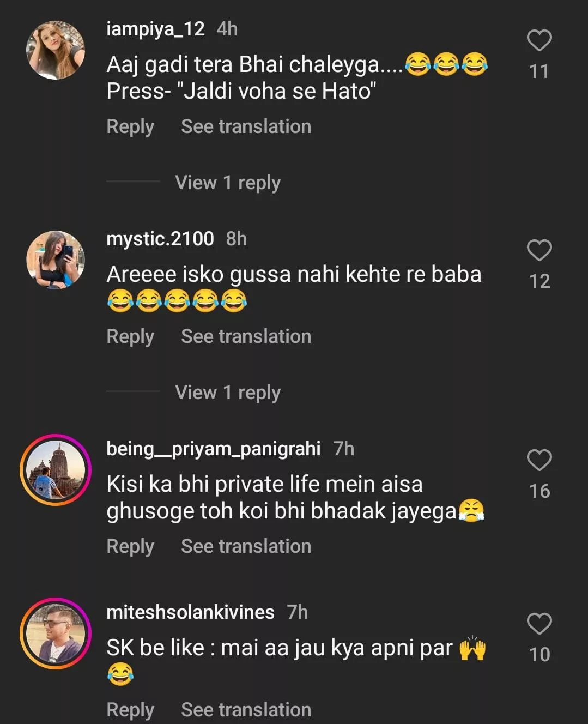This screenshot has width=588, height=724.
Task: Reply to mystic.2100's comment
Action: click(x=130, y=336)
